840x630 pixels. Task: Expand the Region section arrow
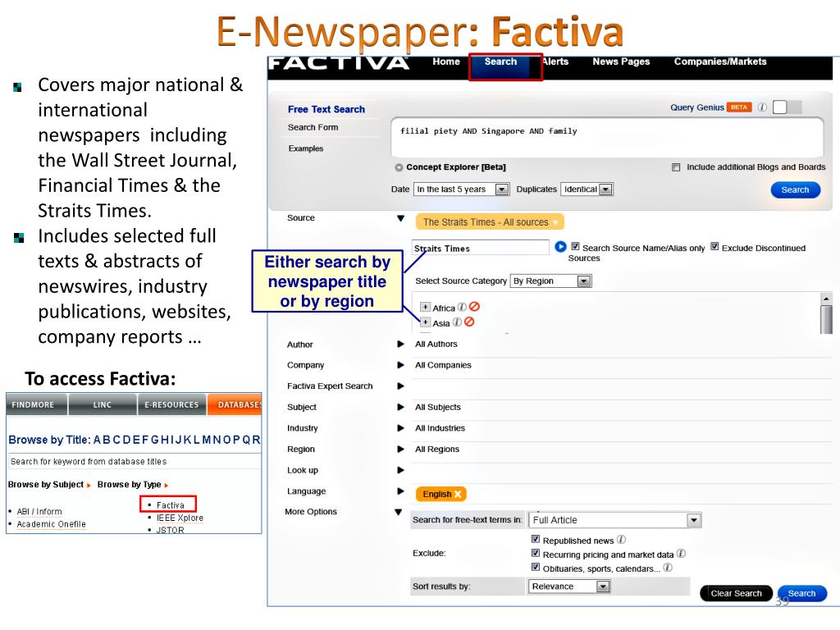point(400,449)
